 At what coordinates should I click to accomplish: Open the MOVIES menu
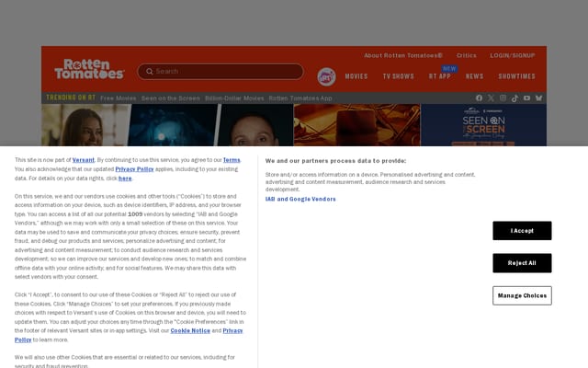click(356, 76)
